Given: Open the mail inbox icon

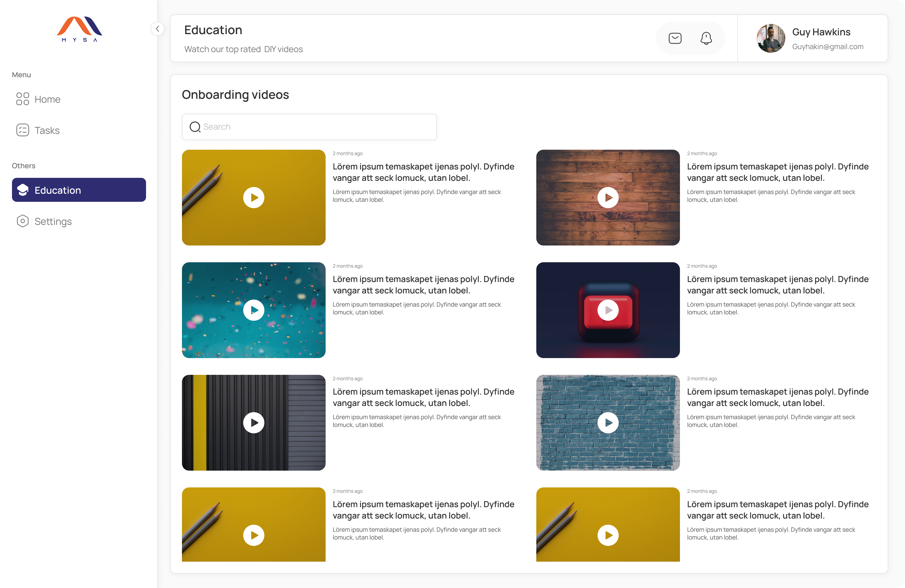Looking at the screenshot, I should point(675,38).
